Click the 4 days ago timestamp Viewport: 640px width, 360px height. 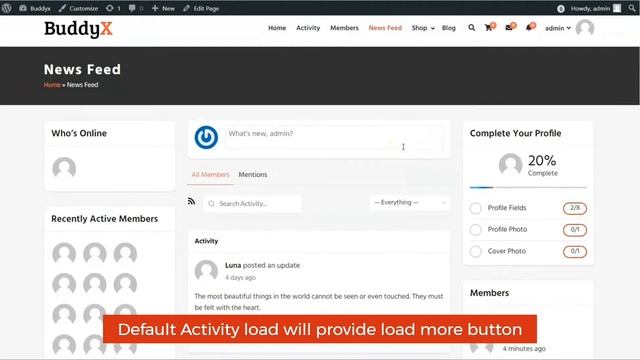(x=240, y=278)
